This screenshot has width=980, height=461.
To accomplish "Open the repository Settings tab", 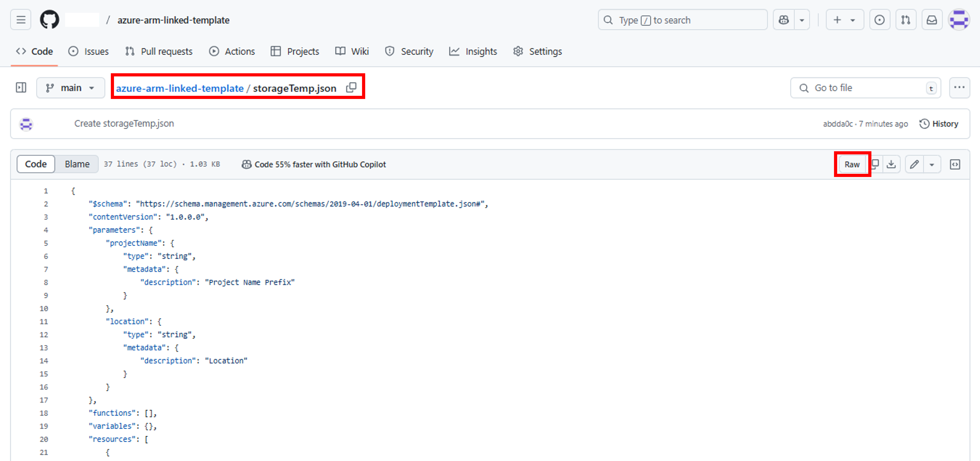I will (537, 51).
